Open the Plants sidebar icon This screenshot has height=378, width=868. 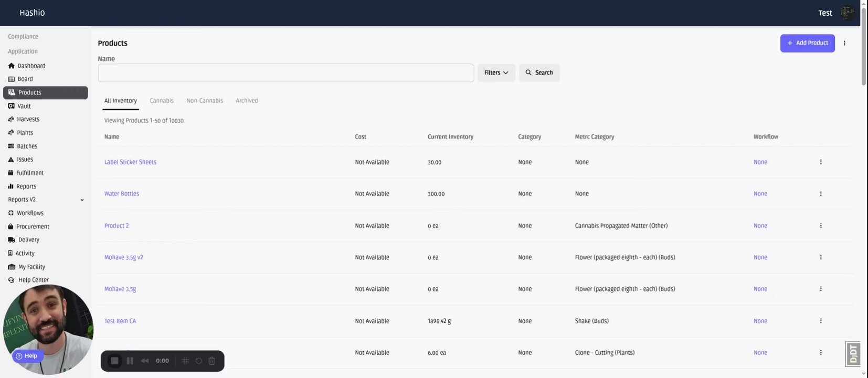[11, 133]
